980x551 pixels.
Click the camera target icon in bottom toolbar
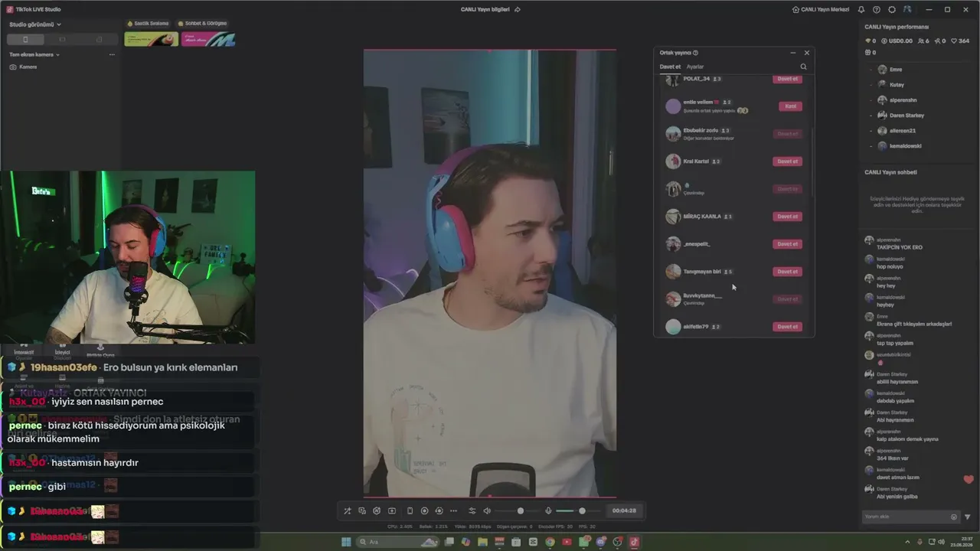pyautogui.click(x=439, y=510)
